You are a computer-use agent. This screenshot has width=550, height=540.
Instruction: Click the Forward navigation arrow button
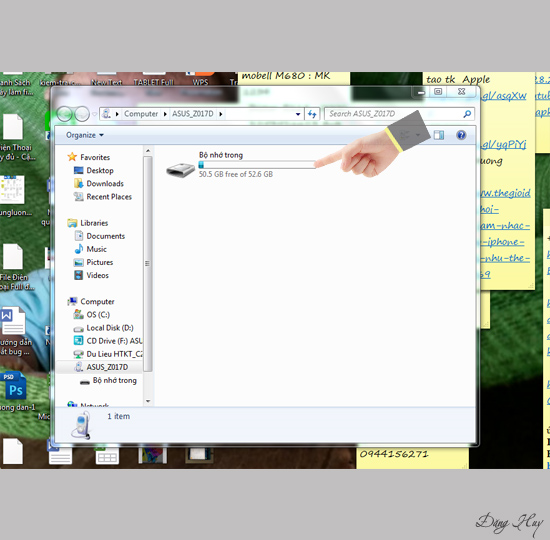(x=82, y=114)
